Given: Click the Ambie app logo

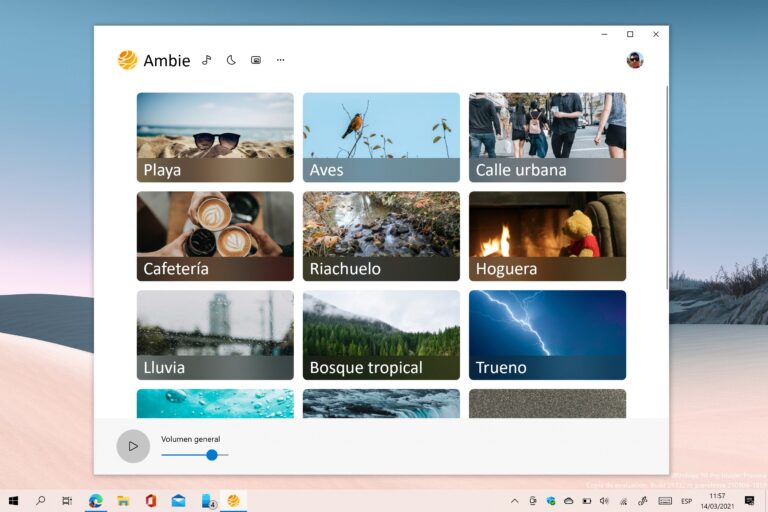Looking at the screenshot, I should [x=127, y=60].
